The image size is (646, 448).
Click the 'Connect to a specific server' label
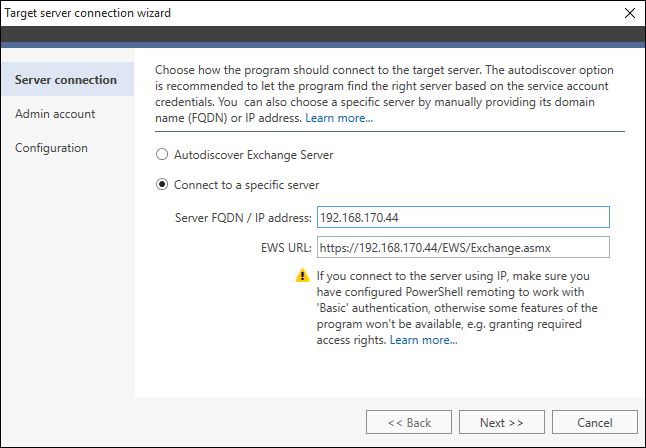[246, 185]
